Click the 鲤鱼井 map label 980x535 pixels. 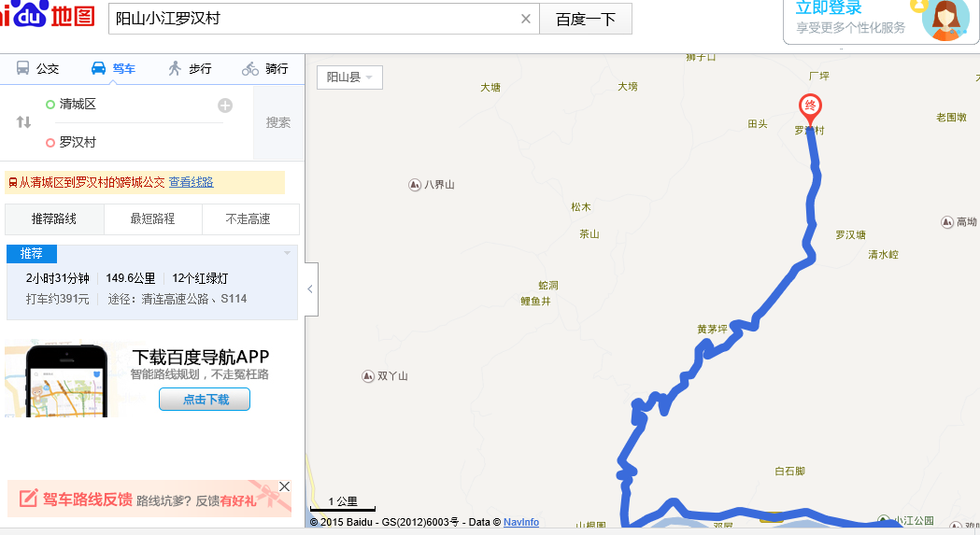point(535,302)
